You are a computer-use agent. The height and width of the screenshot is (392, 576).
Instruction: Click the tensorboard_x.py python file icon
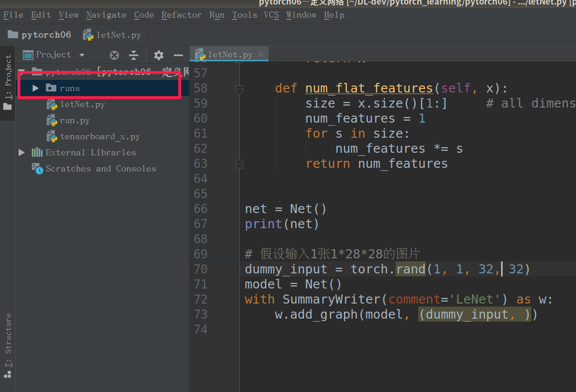tap(52, 137)
